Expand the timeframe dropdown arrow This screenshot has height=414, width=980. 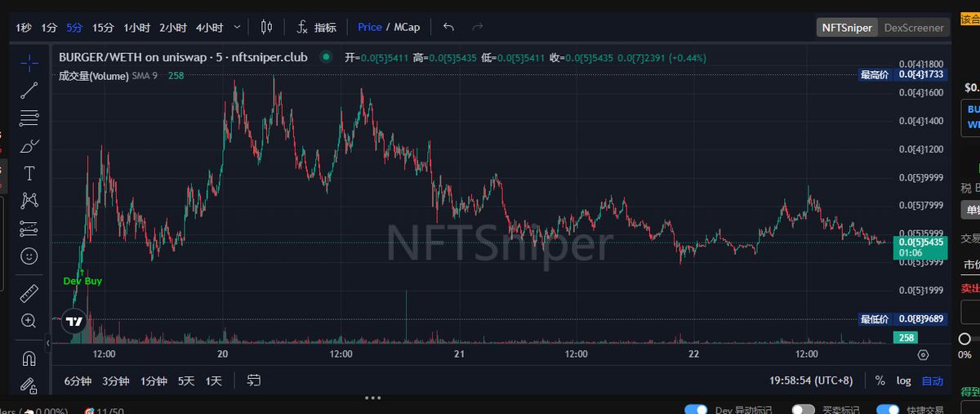(x=237, y=27)
